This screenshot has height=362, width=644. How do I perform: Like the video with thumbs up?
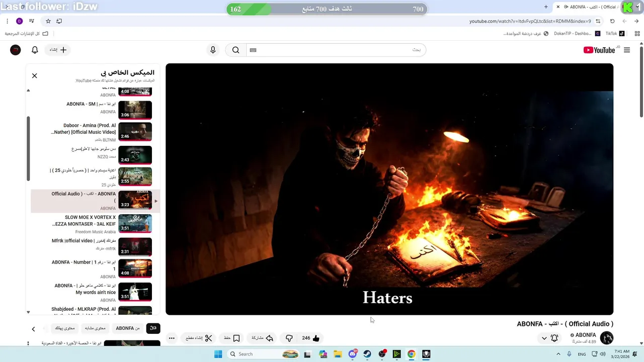click(310, 338)
